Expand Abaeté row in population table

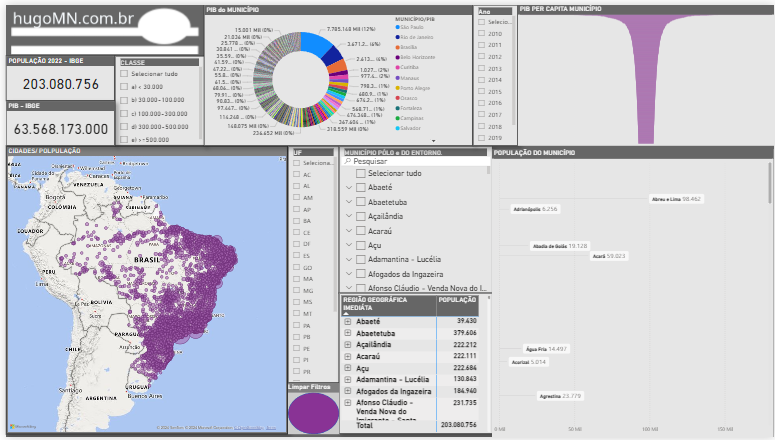[x=348, y=321]
